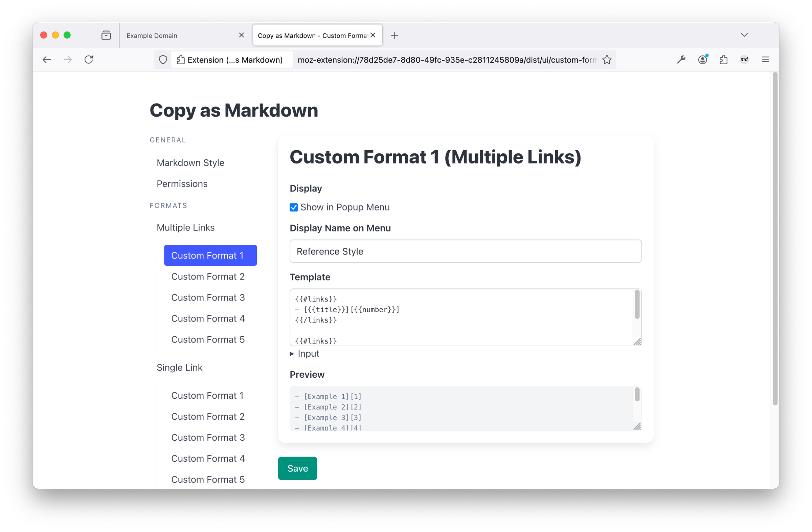Screen dimensions: 812x532
Task: Click the Preview box resize handle
Action: pyautogui.click(x=637, y=426)
